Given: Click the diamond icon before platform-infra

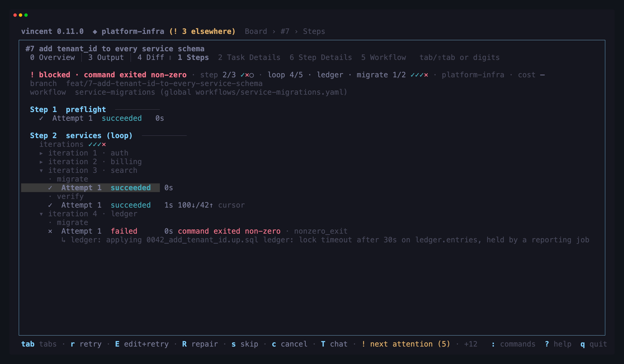Looking at the screenshot, I should [95, 32].
